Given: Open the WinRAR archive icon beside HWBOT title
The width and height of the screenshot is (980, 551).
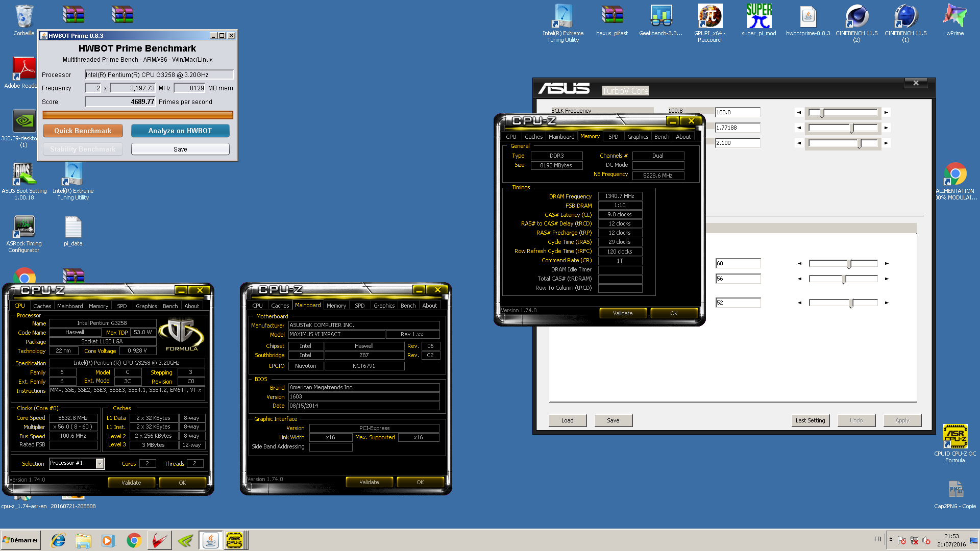Looking at the screenshot, I should coord(73,14).
